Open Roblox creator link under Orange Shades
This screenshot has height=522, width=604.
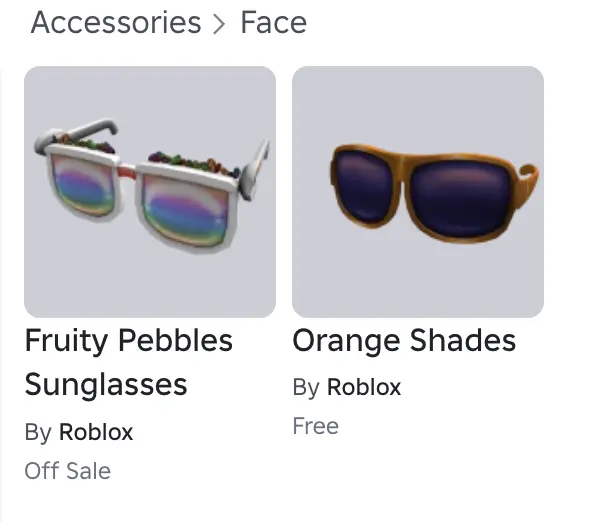pos(364,387)
